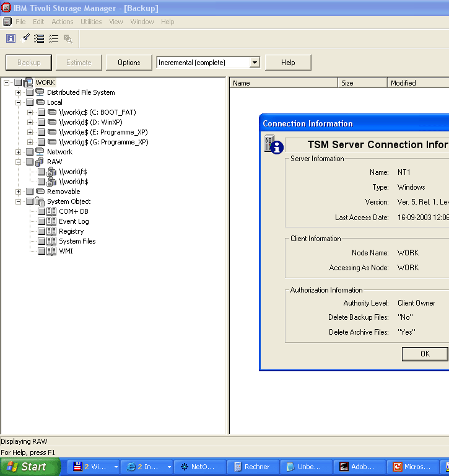Image resolution: width=449 pixels, height=476 pixels.
Task: Click the COM+ DB book icon
Action: coord(51,211)
